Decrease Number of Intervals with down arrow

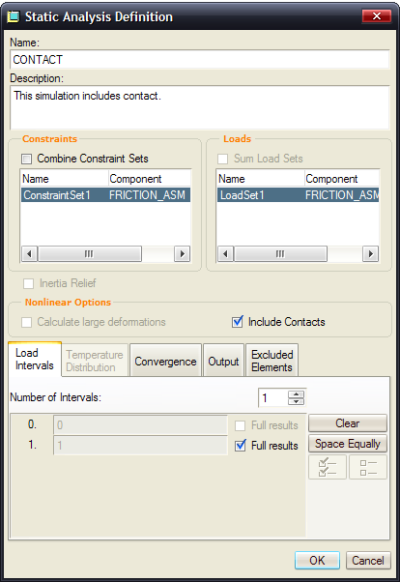pyautogui.click(x=296, y=401)
